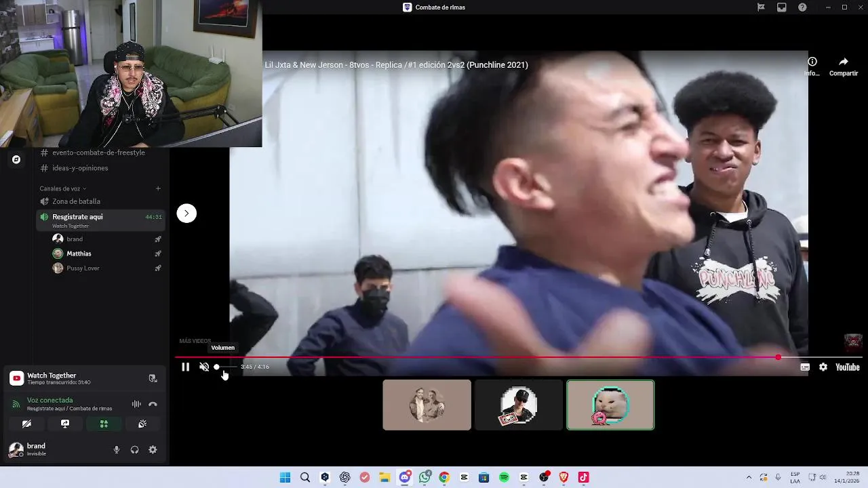Open Windows taskbar search
868x488 pixels.
click(305, 477)
